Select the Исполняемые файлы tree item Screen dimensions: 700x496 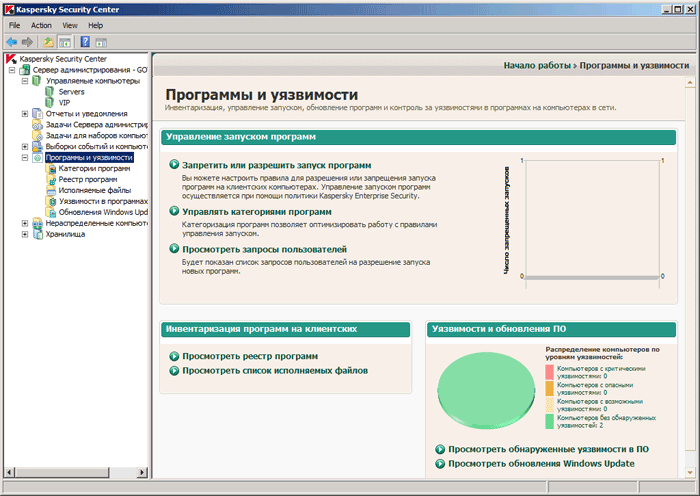click(x=95, y=190)
